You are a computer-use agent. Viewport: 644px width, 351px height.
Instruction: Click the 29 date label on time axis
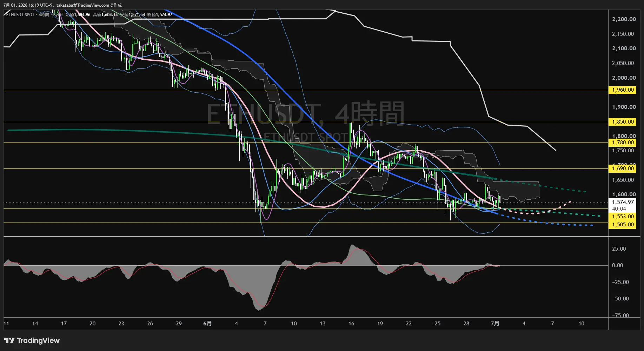click(179, 324)
